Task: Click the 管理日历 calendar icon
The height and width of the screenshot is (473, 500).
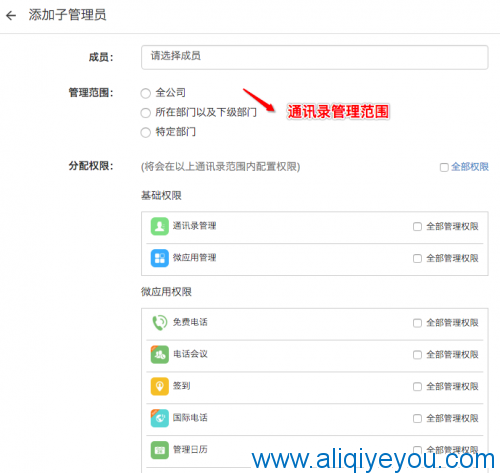Action: point(160,450)
